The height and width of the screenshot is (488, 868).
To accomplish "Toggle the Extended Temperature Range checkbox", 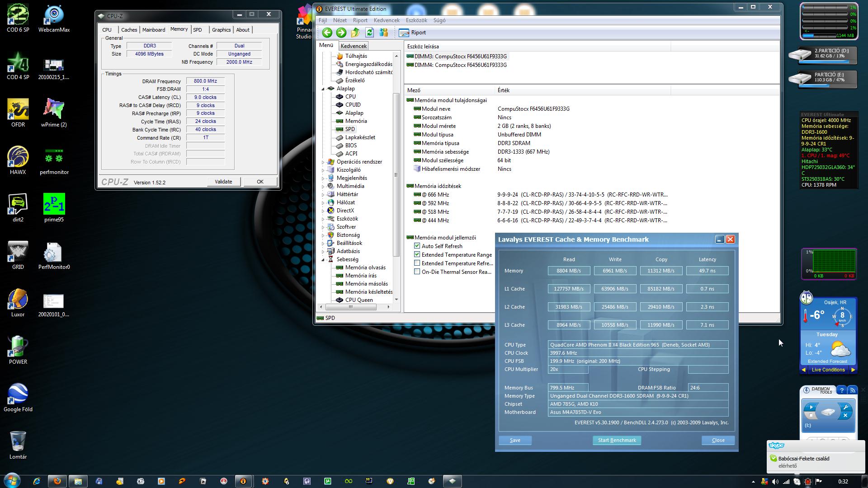I will [x=417, y=254].
